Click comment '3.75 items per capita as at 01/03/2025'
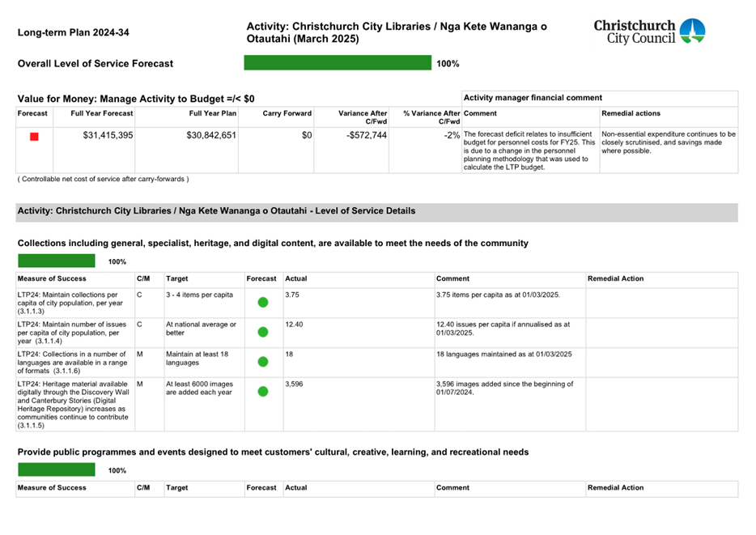The height and width of the screenshot is (535, 756). pyautogui.click(x=498, y=295)
